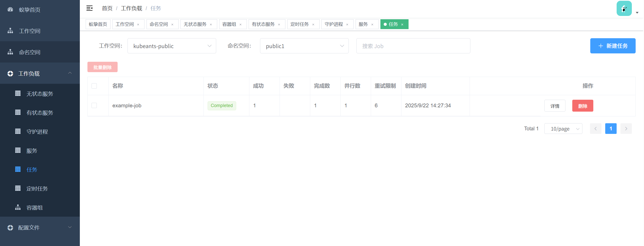The width and height of the screenshot is (644, 246).
Task: Toggle the select-all checkbox in table header
Action: tap(94, 86)
